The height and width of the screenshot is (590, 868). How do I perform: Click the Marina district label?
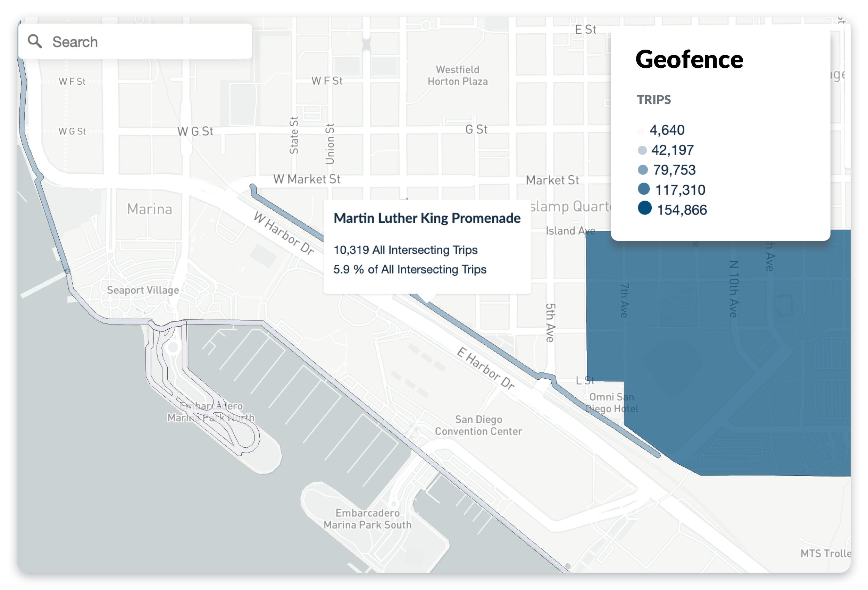[x=149, y=209]
